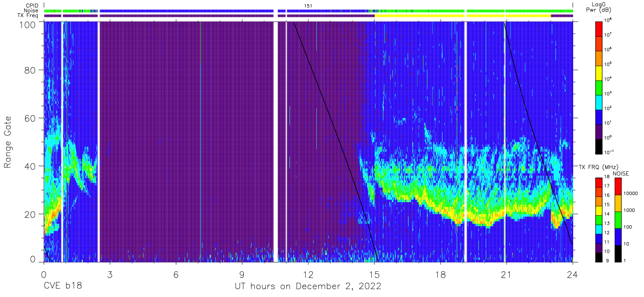This screenshot has width=644, height=297.
Task: Click the x-axis tick label '24'
Action: (x=572, y=274)
